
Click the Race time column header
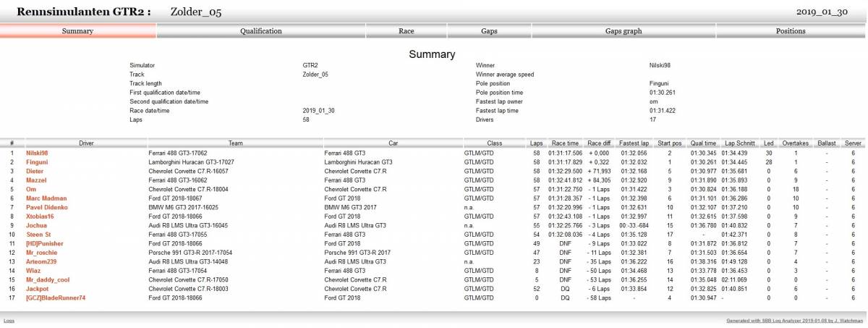(564, 143)
